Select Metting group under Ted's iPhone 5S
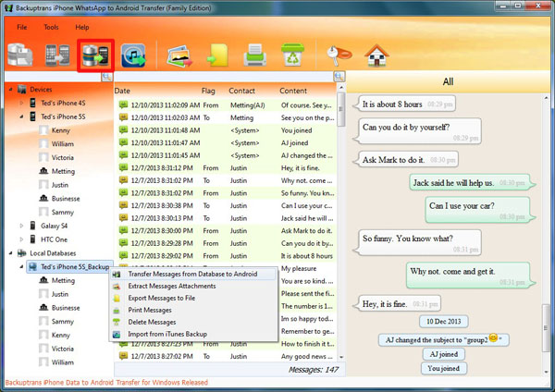The width and height of the screenshot is (555, 392). (x=63, y=171)
